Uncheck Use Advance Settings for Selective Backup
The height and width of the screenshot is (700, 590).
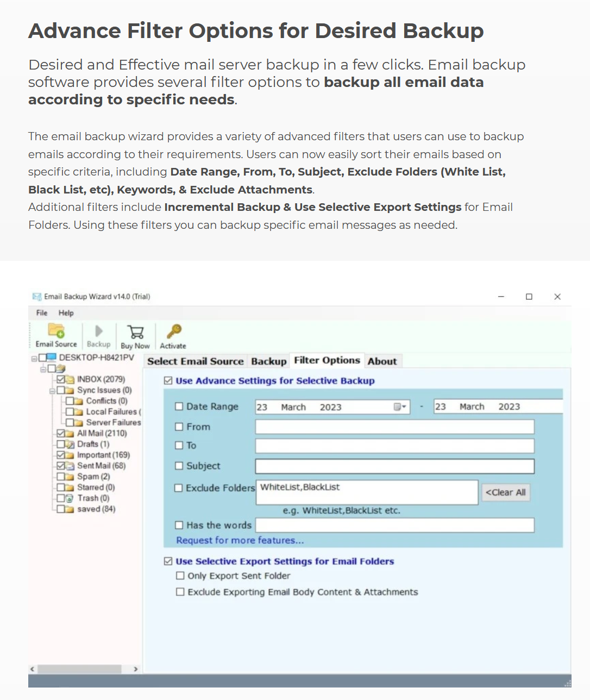click(x=168, y=381)
